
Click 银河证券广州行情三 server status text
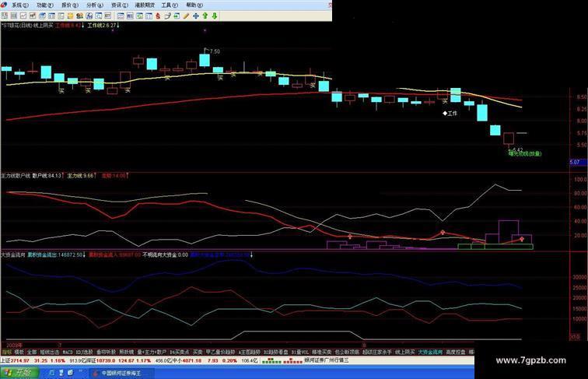click(326, 360)
